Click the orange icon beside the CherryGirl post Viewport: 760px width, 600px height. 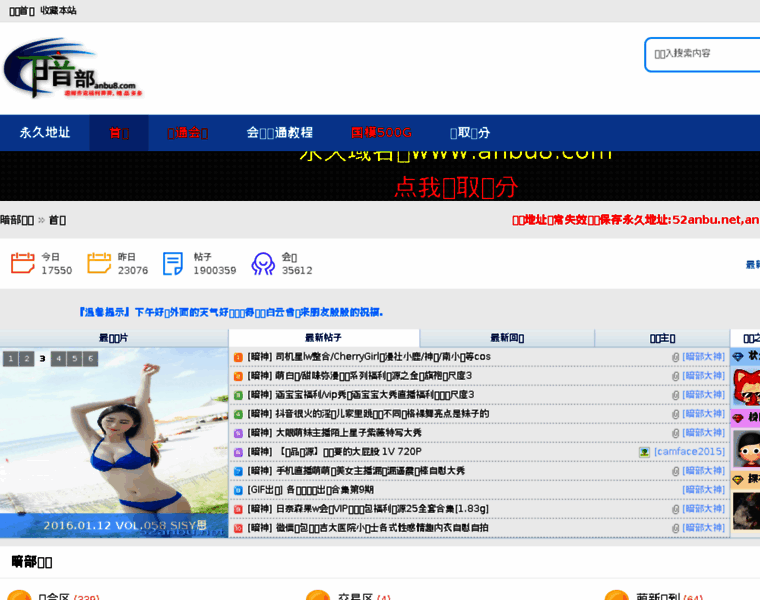coord(238,357)
